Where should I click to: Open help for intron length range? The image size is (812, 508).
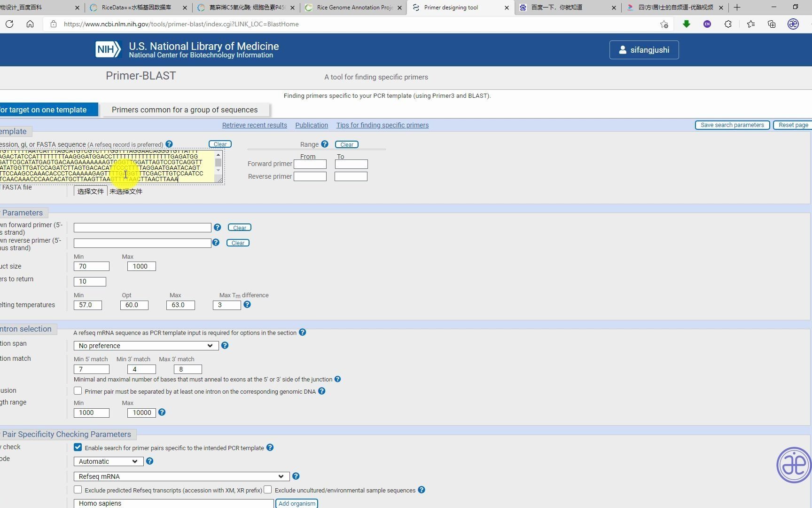tap(162, 412)
